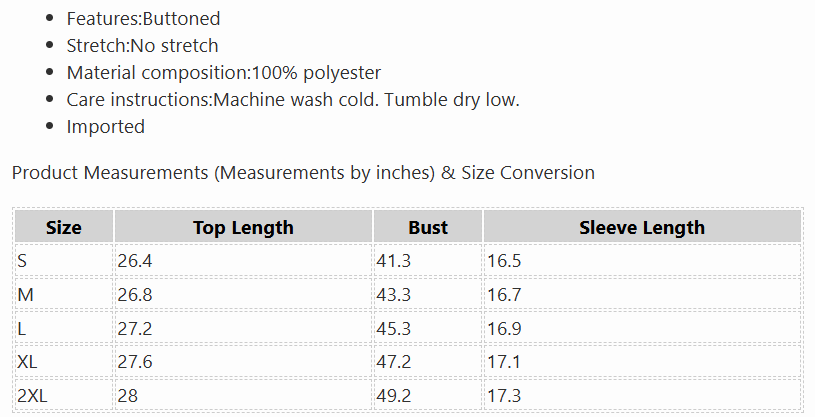Screen dimensions: 815x417
Task: Select the XL size cell
Action: (x=64, y=361)
